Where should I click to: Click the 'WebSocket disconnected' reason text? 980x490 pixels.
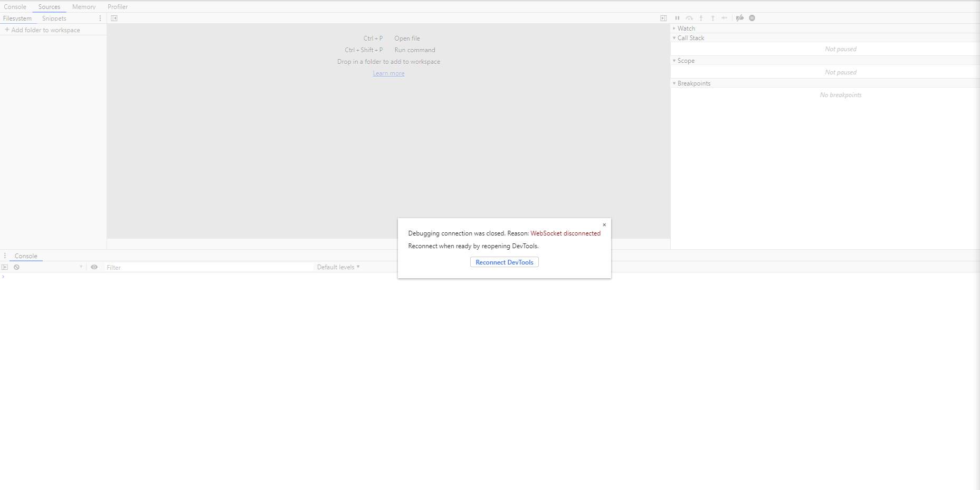(x=566, y=233)
